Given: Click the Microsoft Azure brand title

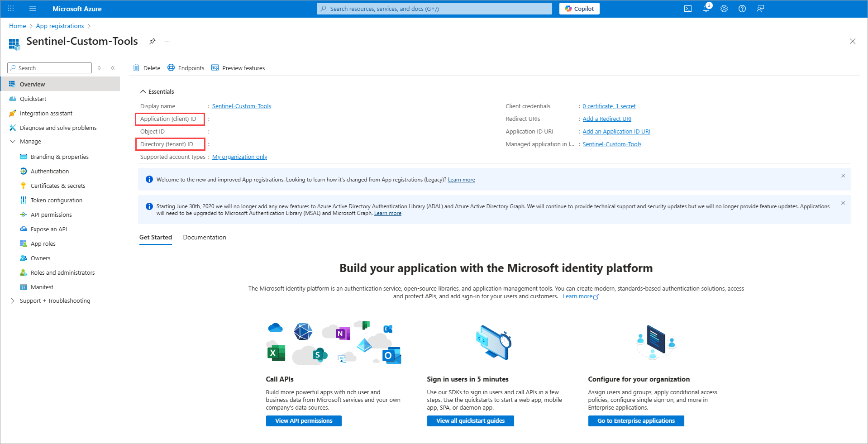Looking at the screenshot, I should [x=77, y=9].
